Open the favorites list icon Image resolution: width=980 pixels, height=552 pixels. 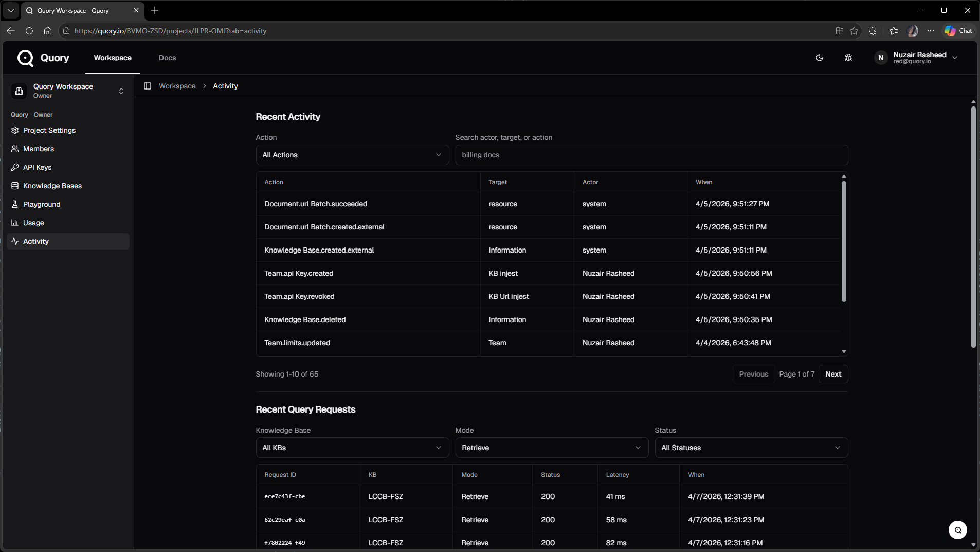tap(894, 31)
